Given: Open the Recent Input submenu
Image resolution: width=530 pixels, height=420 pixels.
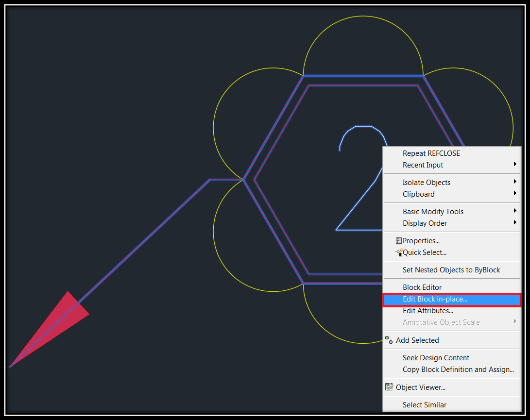Looking at the screenshot, I should (x=452, y=165).
